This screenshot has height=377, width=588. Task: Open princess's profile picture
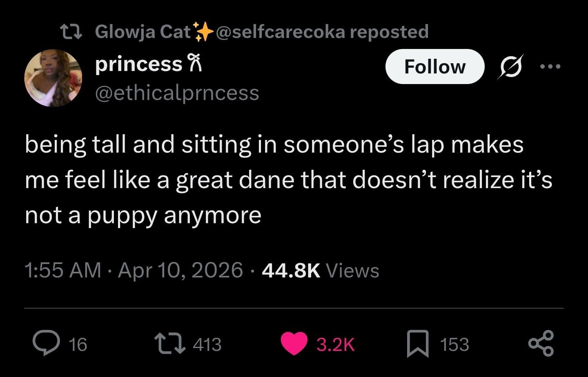click(x=53, y=78)
